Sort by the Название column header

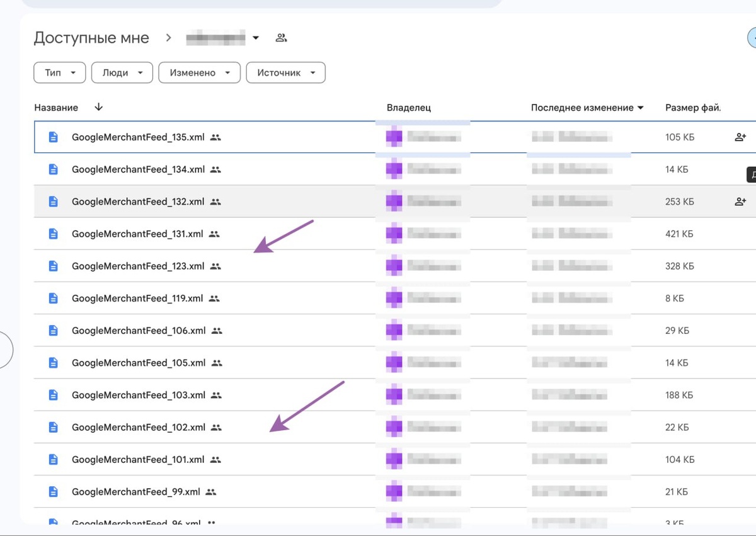[56, 108]
